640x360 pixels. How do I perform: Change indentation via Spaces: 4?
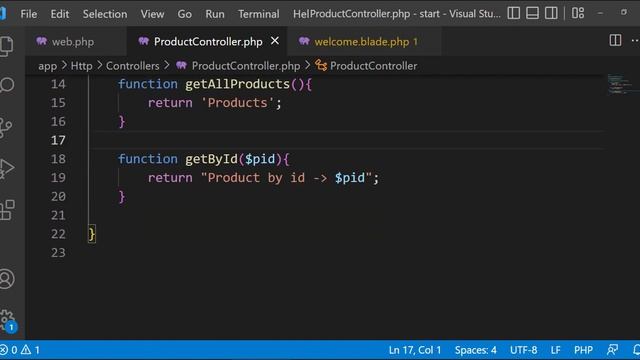point(476,350)
